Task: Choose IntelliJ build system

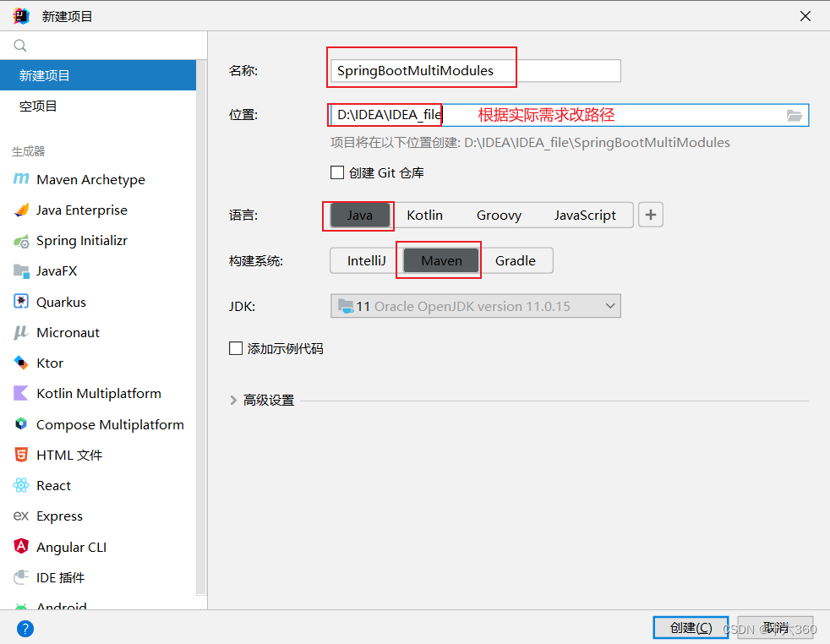Action: coord(366,261)
